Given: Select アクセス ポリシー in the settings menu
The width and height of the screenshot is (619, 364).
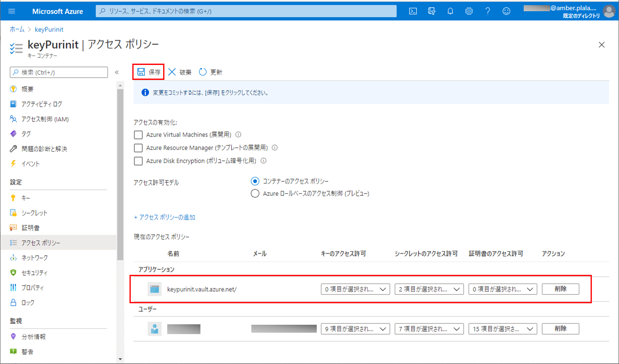Looking at the screenshot, I should [x=59, y=243].
